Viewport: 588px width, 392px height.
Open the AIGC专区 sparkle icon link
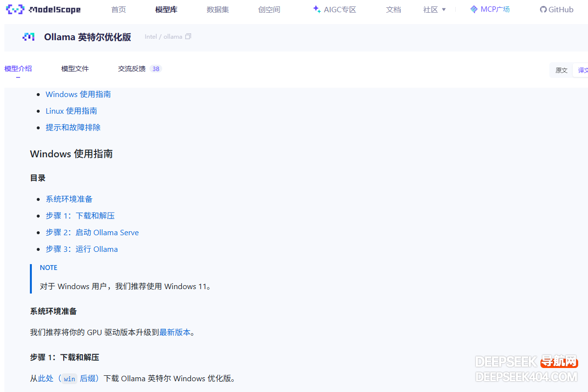coord(317,9)
